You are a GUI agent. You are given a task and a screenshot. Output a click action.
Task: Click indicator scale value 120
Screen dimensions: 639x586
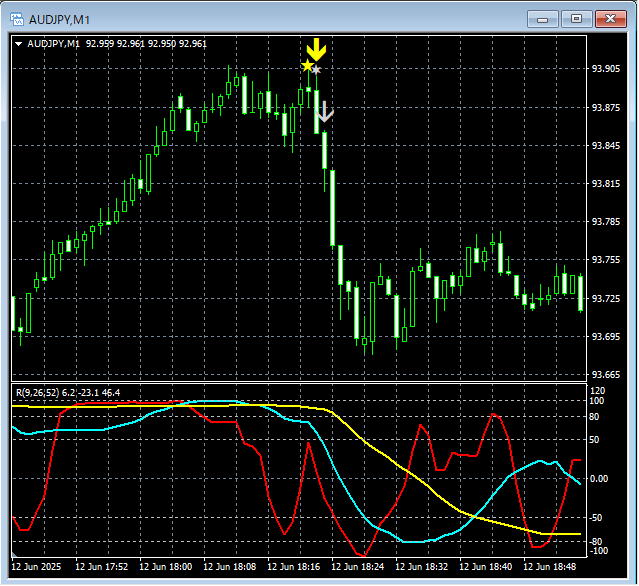[x=597, y=391]
